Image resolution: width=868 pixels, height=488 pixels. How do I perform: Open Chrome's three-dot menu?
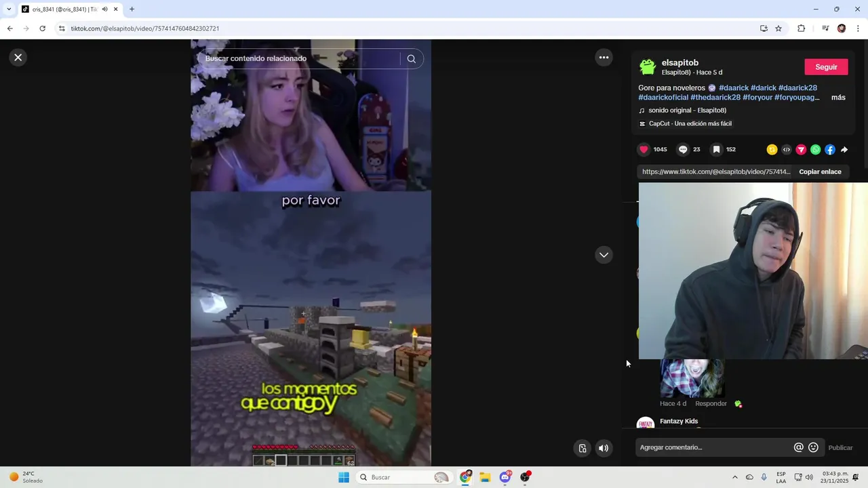tap(859, 28)
